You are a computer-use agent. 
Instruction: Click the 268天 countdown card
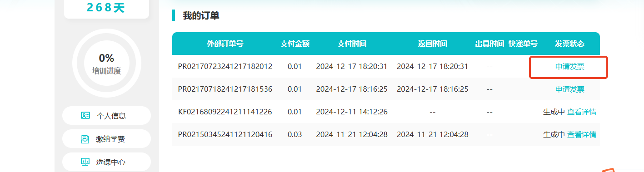click(106, 9)
